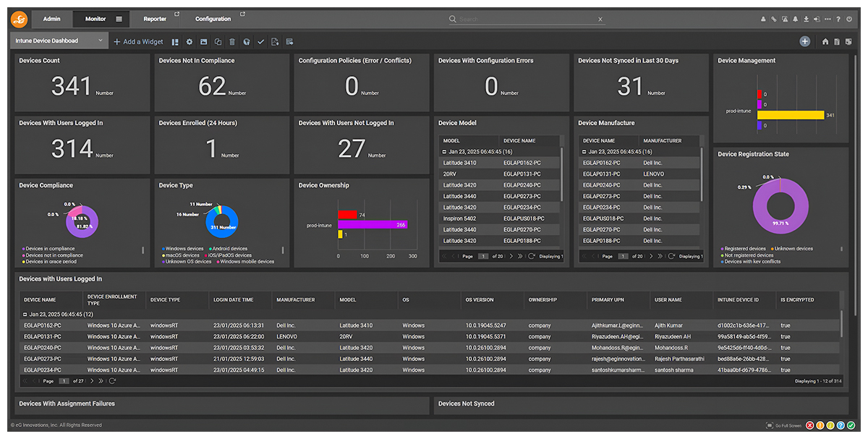
Task: Click the power logout icon
Action: click(x=849, y=20)
